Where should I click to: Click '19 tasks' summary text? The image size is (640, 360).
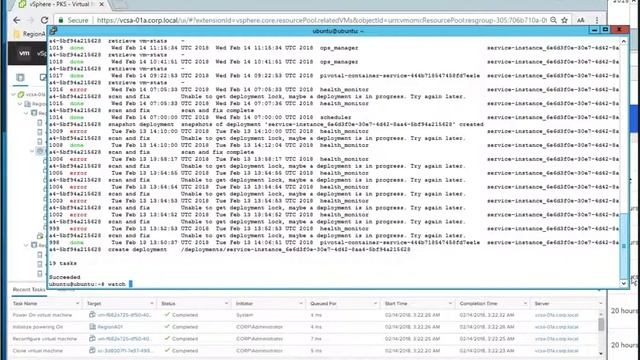[62, 263]
